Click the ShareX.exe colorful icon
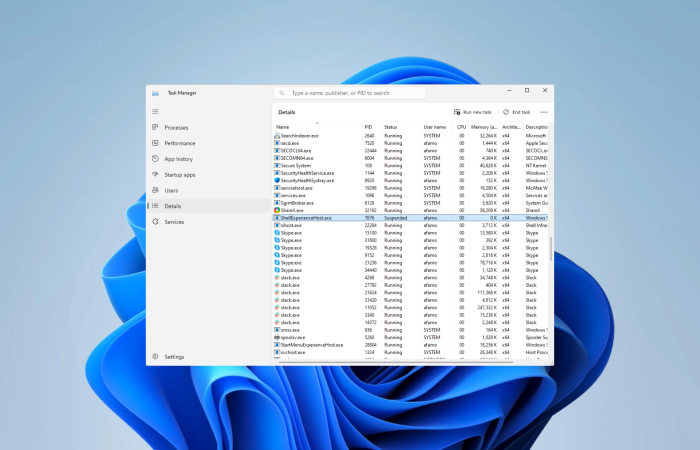The width and height of the screenshot is (700, 450). [x=277, y=210]
